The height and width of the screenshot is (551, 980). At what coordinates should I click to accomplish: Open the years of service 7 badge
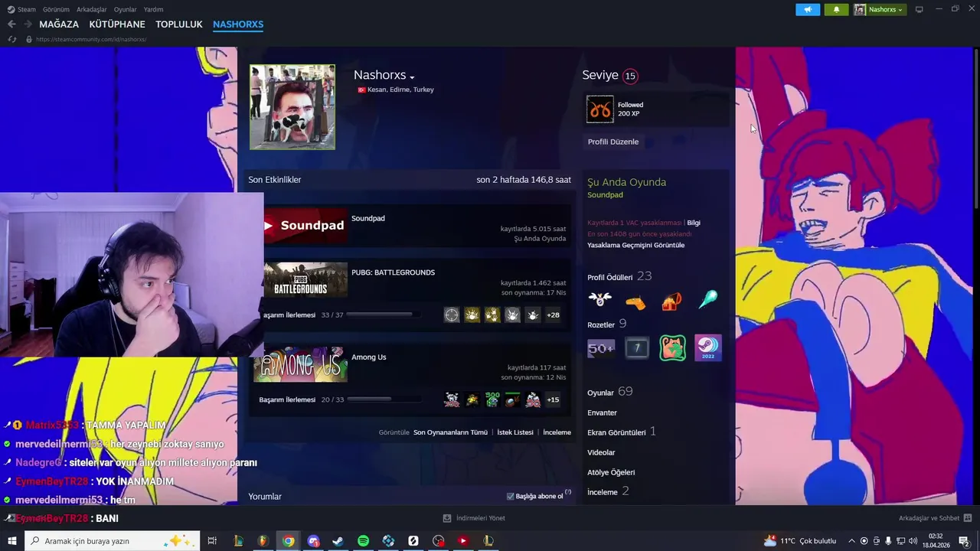click(637, 348)
